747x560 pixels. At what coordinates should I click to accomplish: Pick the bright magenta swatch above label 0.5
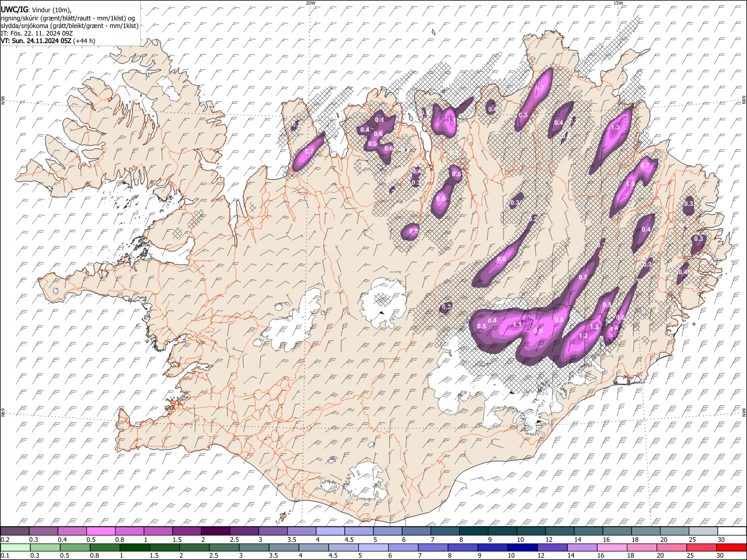pos(101,531)
